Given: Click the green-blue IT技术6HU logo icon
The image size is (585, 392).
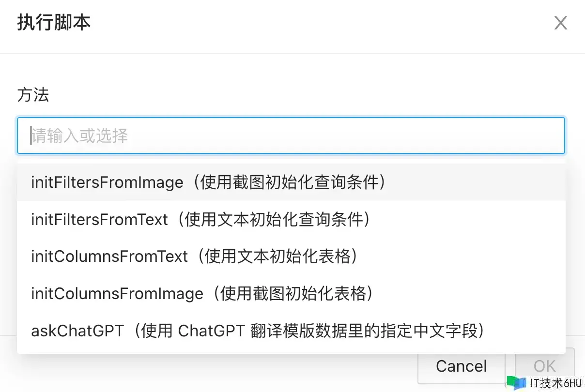Looking at the screenshot, I should pos(516,382).
